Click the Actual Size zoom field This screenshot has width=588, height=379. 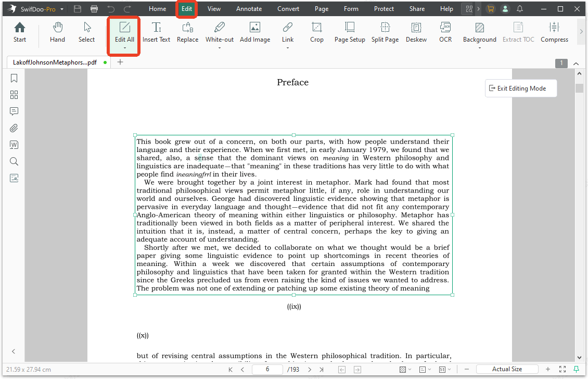coord(507,369)
